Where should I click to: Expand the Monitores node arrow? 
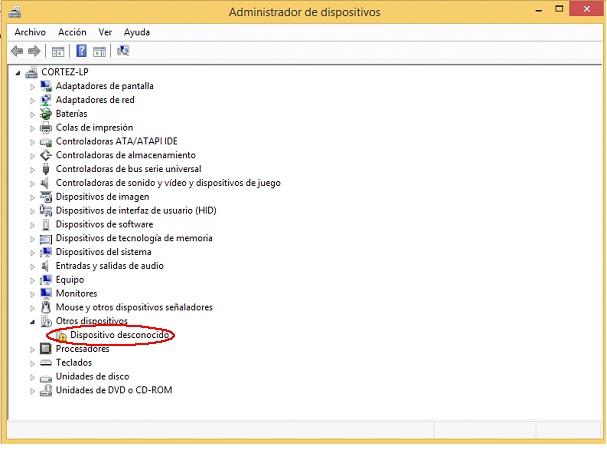pyautogui.click(x=32, y=294)
